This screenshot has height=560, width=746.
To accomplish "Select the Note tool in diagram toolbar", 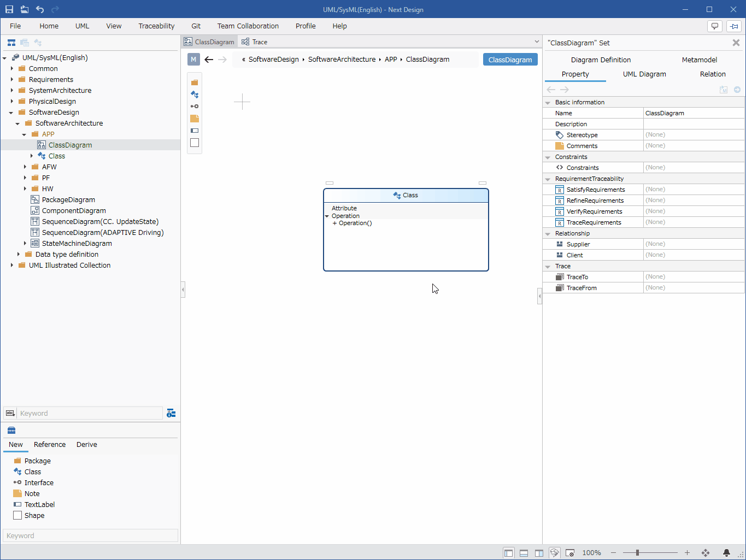I will pyautogui.click(x=195, y=119).
